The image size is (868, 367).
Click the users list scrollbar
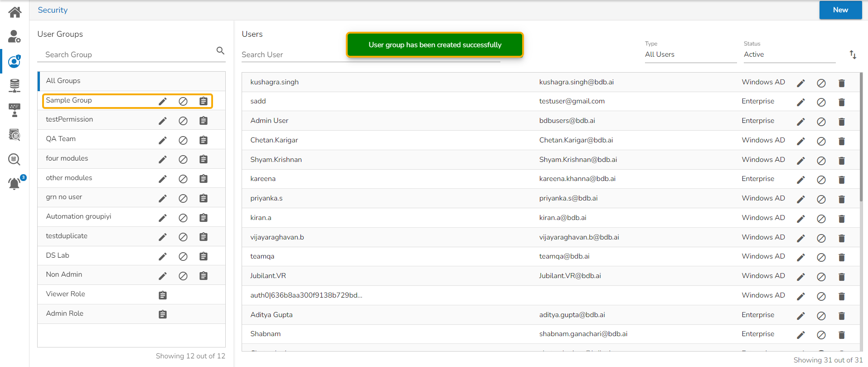tap(861, 137)
